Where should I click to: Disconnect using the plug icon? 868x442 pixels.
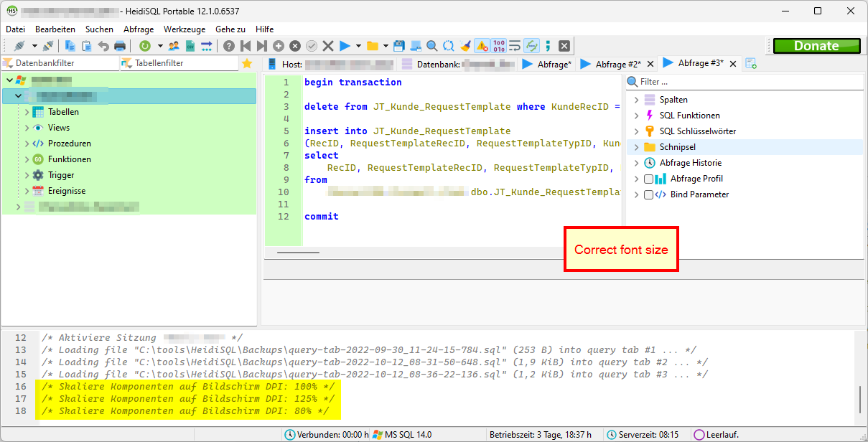(47, 45)
